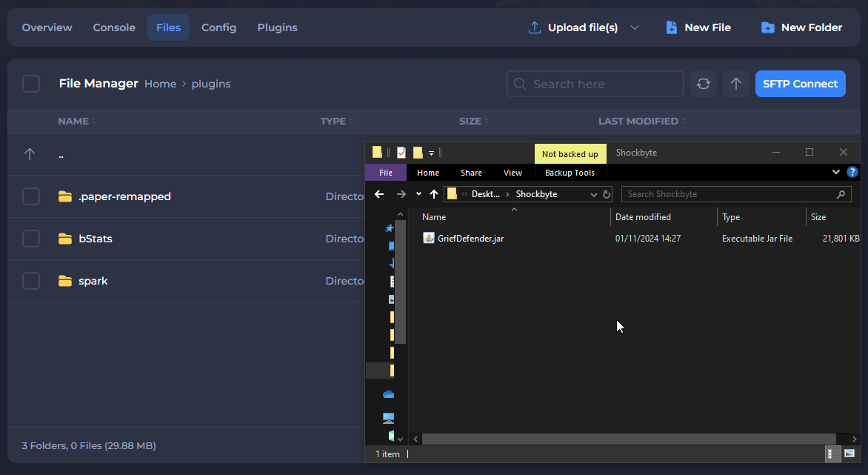Open Explorer's Backup Tools tab
Screen dimensions: 868x475
(x=570, y=173)
